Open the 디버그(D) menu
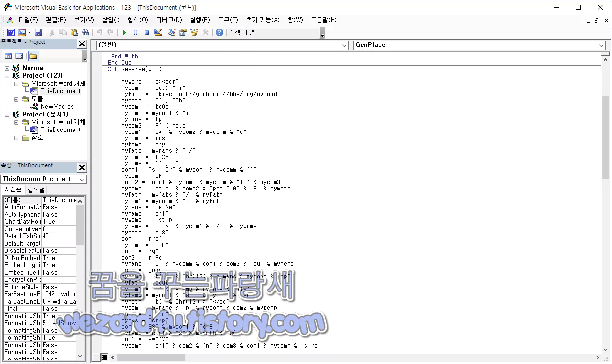Image resolution: width=612 pixels, height=364 pixels. coord(169,20)
